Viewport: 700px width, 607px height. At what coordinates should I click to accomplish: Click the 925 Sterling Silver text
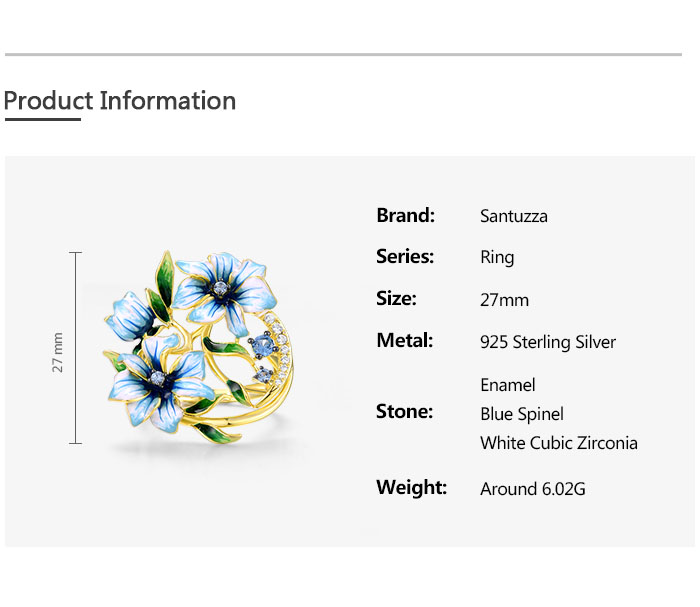tap(548, 342)
